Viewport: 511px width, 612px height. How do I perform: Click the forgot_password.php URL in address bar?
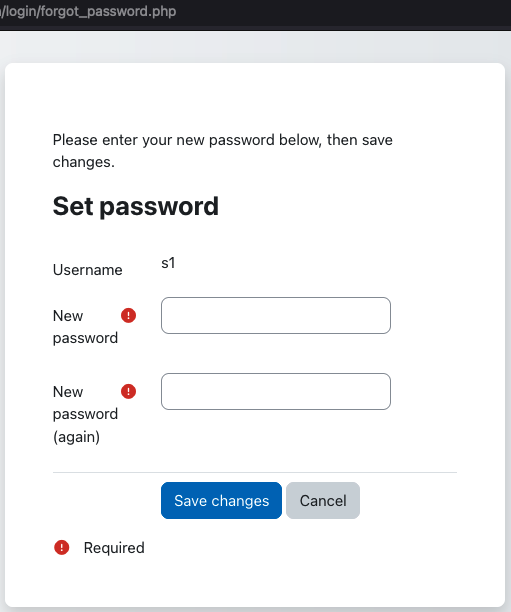pyautogui.click(x=88, y=11)
